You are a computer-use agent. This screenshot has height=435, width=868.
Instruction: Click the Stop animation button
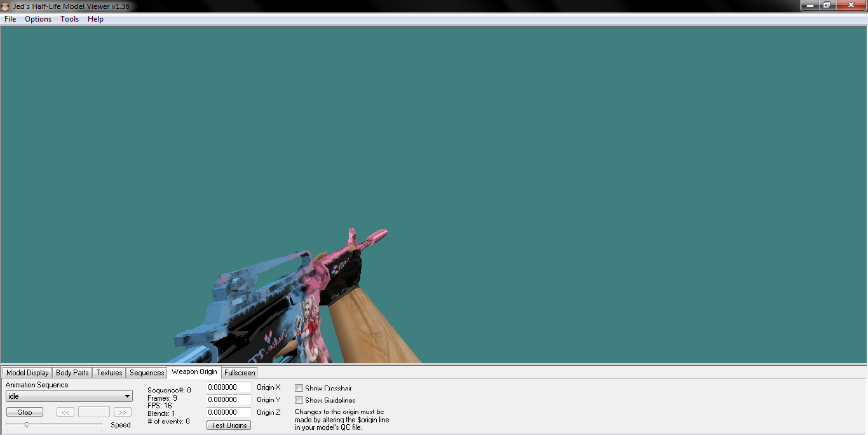pyautogui.click(x=25, y=412)
